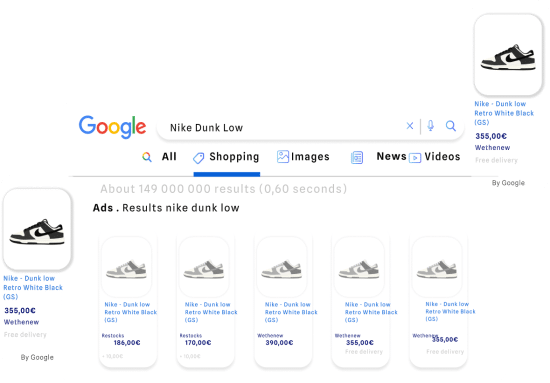Click the 170,00€ price
This screenshot has height=383, width=550.
click(198, 343)
